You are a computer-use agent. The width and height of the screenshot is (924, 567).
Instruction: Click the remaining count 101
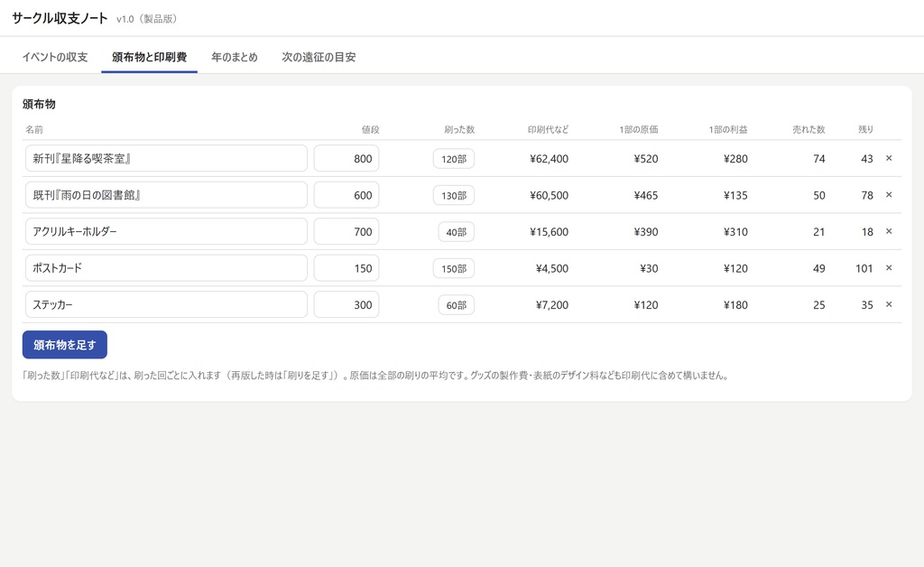[x=864, y=268]
